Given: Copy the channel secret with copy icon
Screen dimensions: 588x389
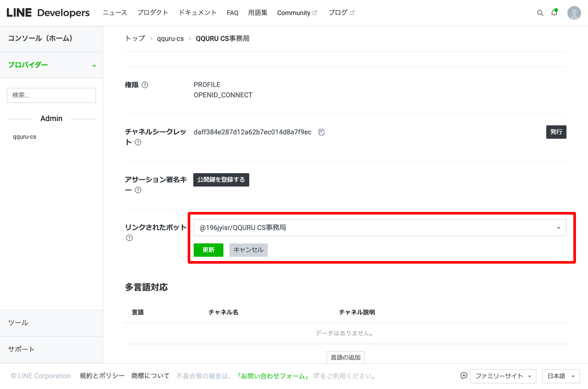Looking at the screenshot, I should click(x=321, y=132).
